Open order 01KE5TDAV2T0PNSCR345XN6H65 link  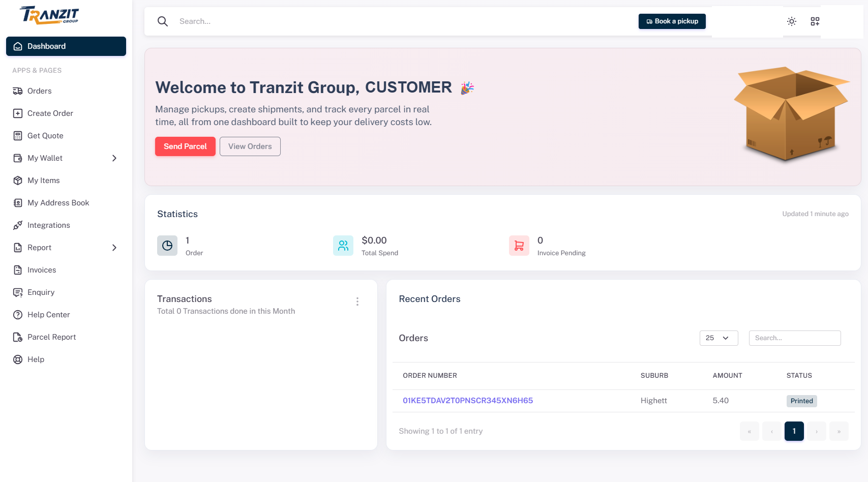pyautogui.click(x=468, y=401)
